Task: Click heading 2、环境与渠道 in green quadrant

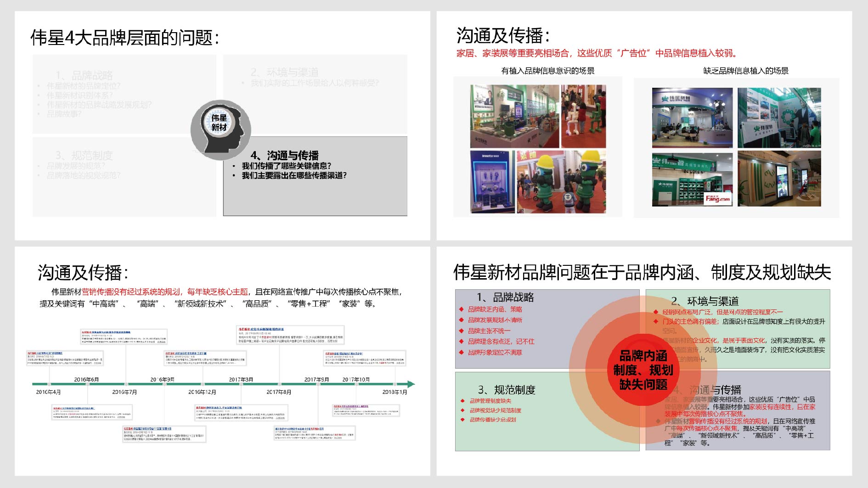Action: pos(705,301)
